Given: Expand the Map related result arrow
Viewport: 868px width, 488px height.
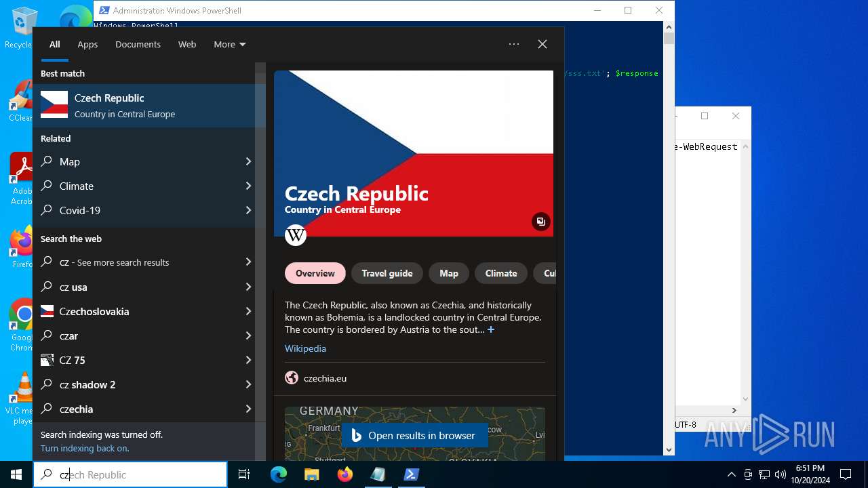Looking at the screenshot, I should (x=248, y=161).
